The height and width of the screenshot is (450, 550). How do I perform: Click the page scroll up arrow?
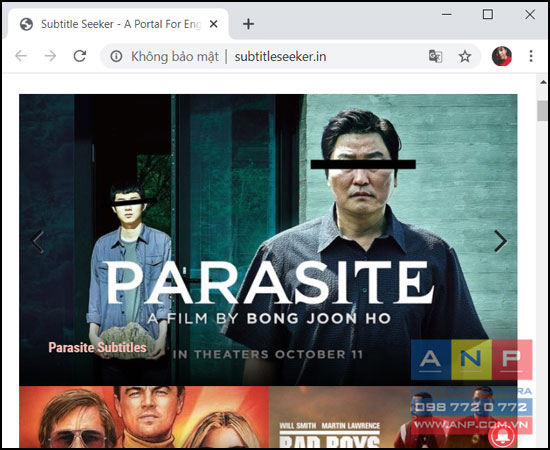pos(543,82)
